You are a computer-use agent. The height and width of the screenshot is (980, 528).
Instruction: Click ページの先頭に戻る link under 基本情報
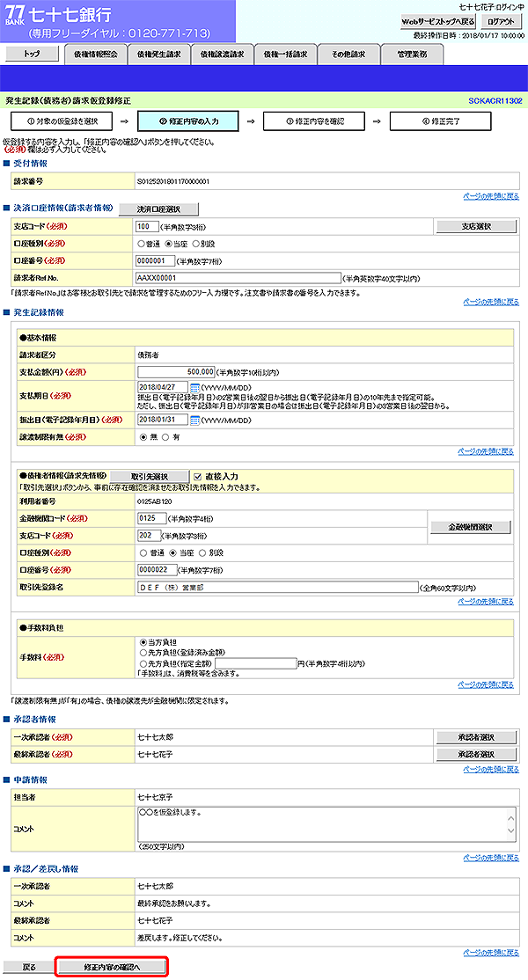point(486,451)
